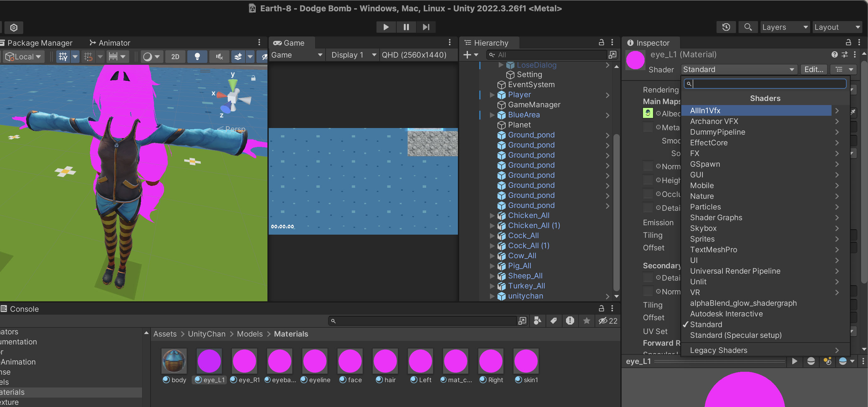Click the Pause button
Screen dimensions: 868x407
pos(406,27)
